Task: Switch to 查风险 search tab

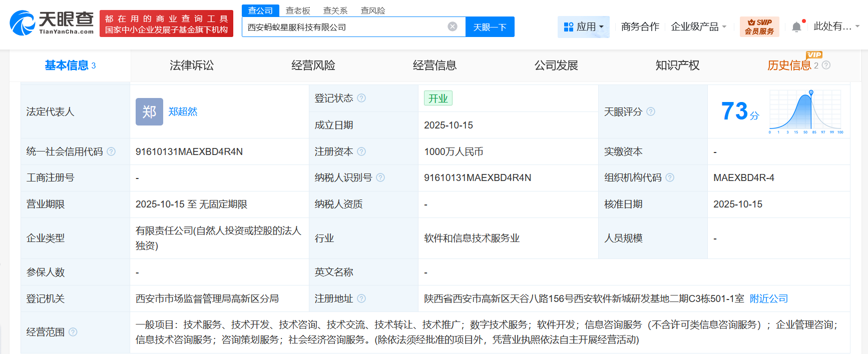Action: point(373,10)
